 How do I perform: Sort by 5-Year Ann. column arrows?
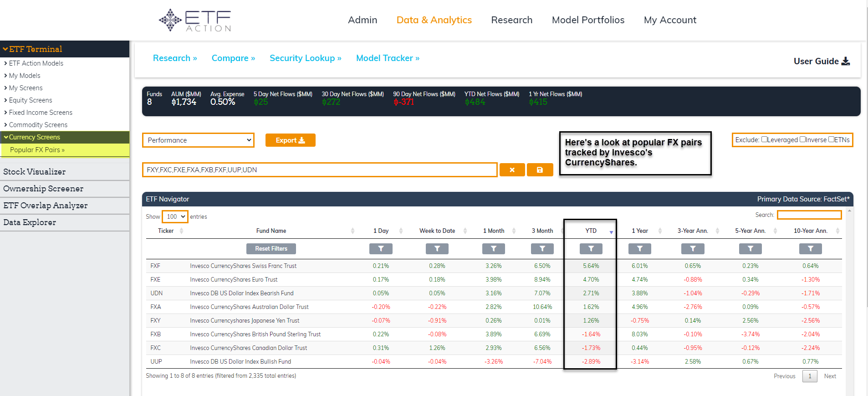coord(775,231)
